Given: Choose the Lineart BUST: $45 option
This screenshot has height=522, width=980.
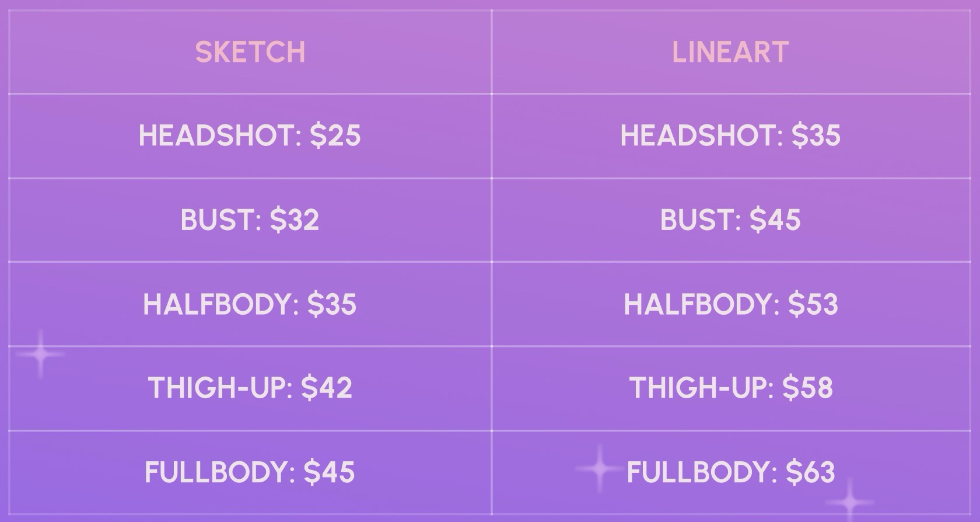Looking at the screenshot, I should (x=730, y=220).
